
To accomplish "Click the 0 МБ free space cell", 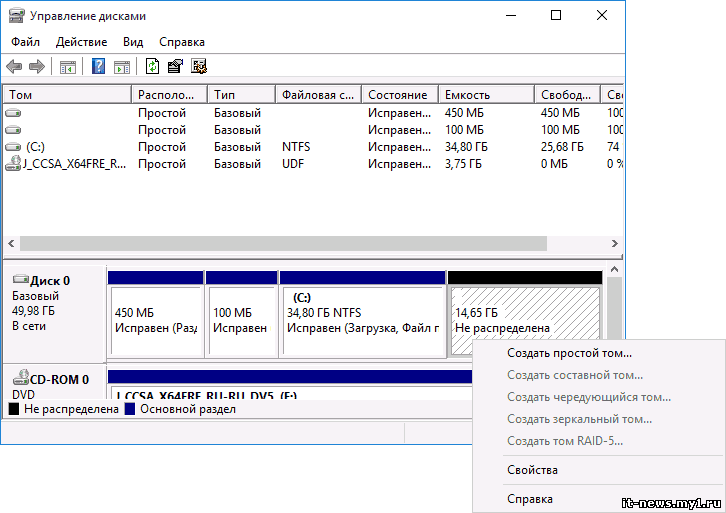I will pos(554,164).
